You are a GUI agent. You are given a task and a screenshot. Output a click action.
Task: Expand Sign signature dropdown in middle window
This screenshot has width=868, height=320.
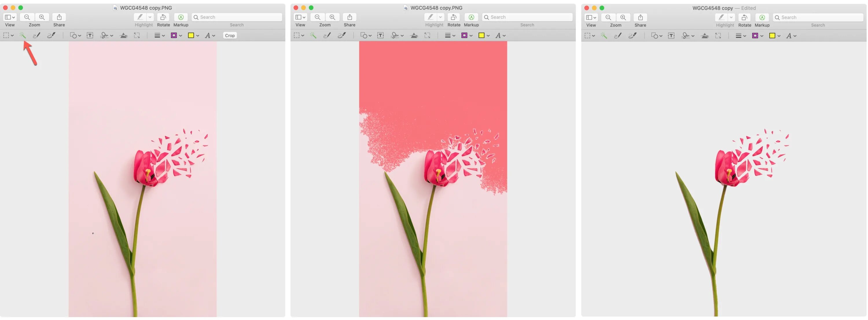click(397, 35)
